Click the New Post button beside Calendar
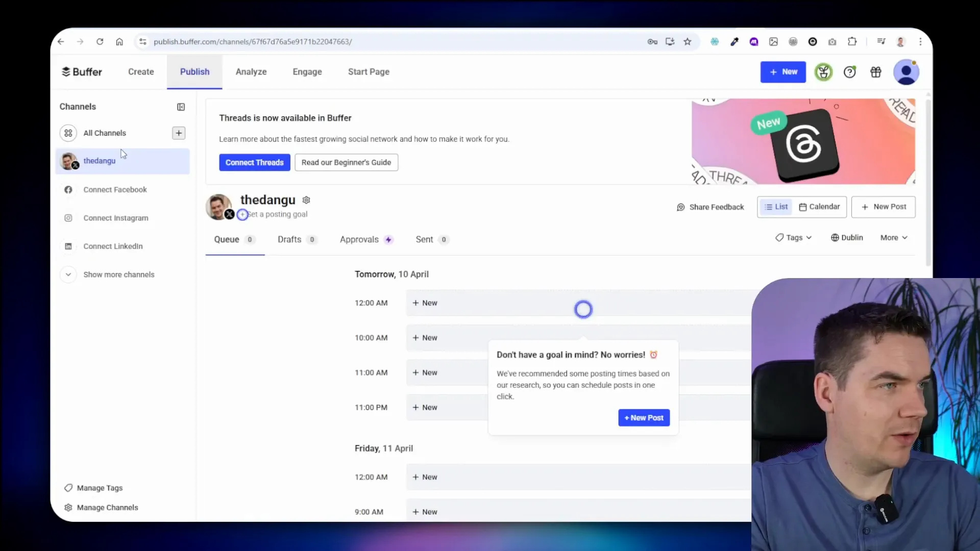980x551 pixels. (884, 207)
